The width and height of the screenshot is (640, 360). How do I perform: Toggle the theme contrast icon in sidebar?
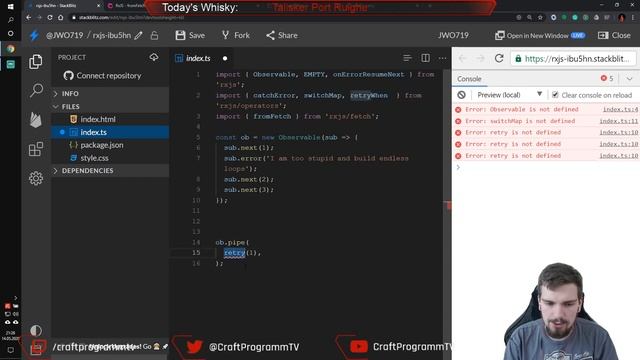(x=36, y=330)
